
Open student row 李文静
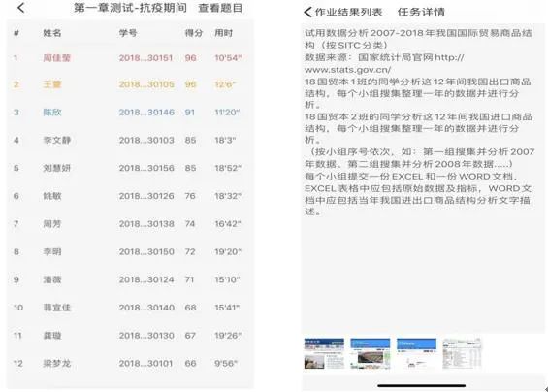click(x=57, y=141)
